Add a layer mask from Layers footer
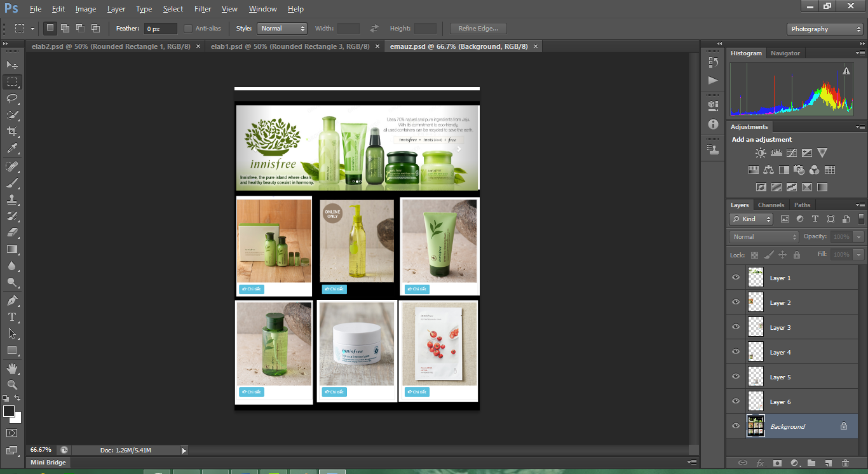The image size is (868, 474). click(x=777, y=463)
